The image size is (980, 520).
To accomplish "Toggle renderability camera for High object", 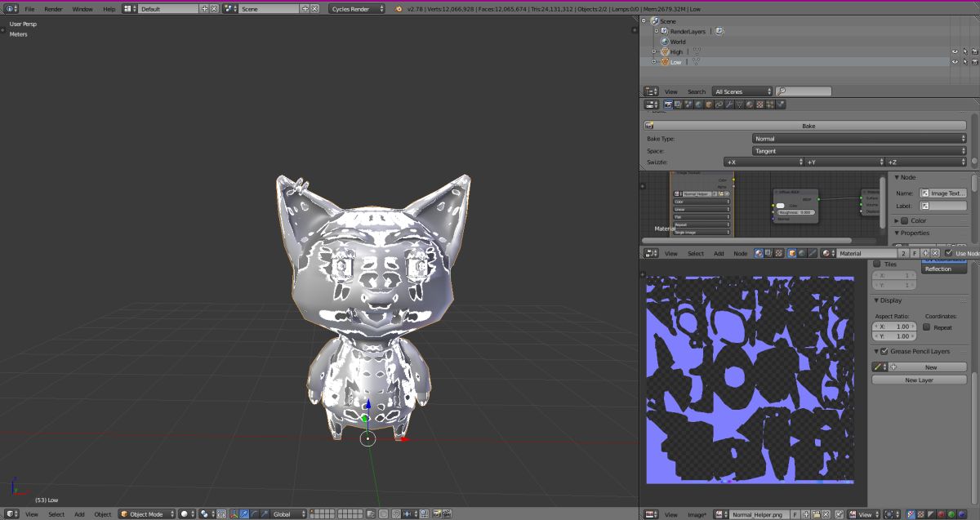I will [x=974, y=51].
